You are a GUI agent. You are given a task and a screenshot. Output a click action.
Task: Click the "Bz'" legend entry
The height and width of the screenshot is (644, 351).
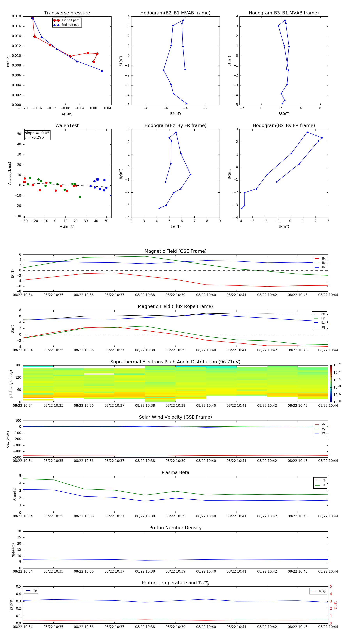coord(320,323)
